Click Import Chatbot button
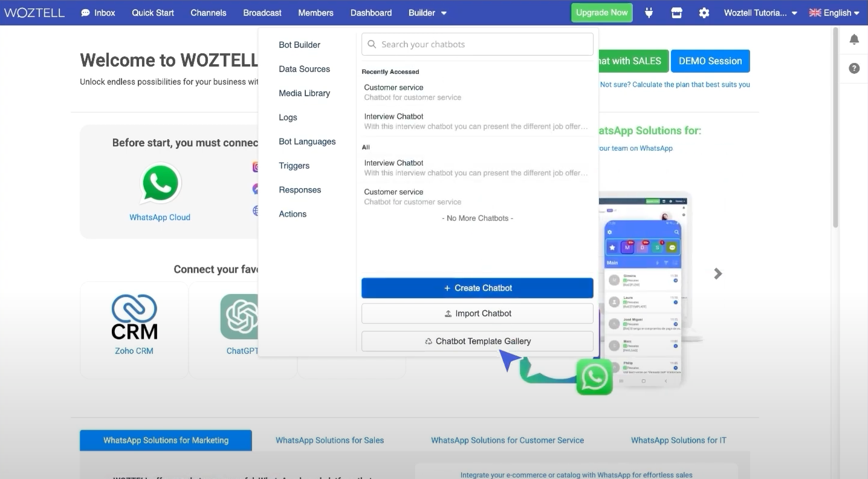Image resolution: width=868 pixels, height=479 pixels. click(478, 313)
